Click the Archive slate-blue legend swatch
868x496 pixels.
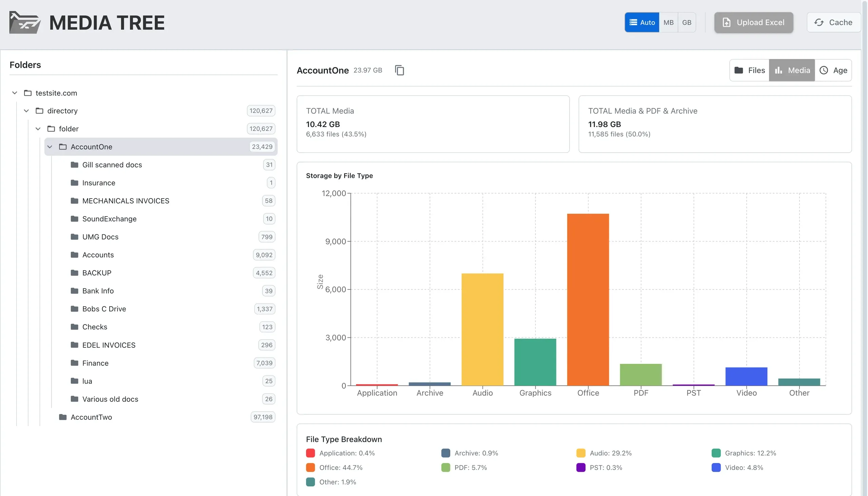[x=446, y=453]
